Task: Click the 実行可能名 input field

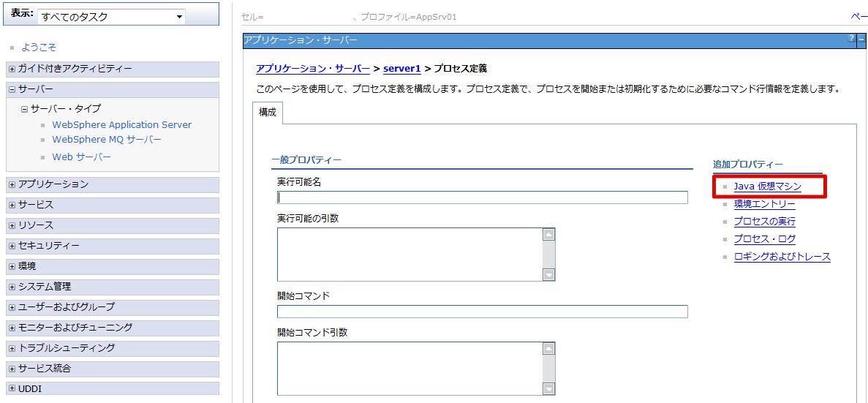Action: tap(482, 197)
